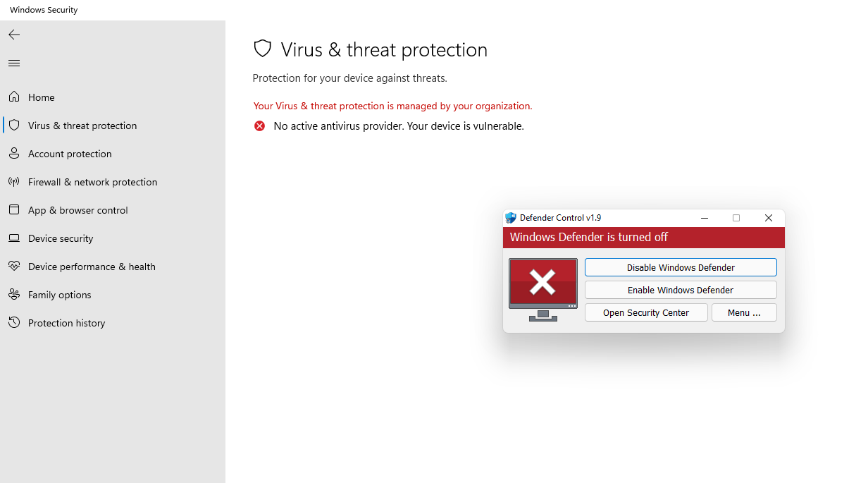The height and width of the screenshot is (483, 868).
Task: Click the back arrow at the top left
Action: (x=13, y=34)
